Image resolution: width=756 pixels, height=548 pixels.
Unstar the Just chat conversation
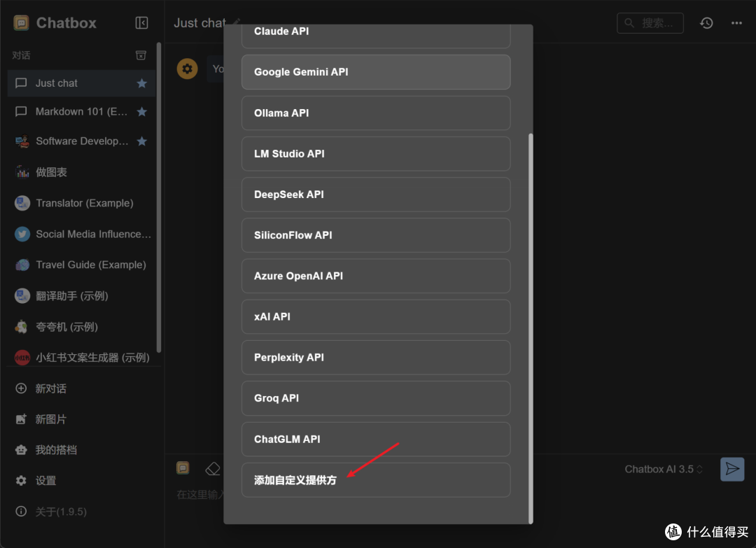(141, 83)
